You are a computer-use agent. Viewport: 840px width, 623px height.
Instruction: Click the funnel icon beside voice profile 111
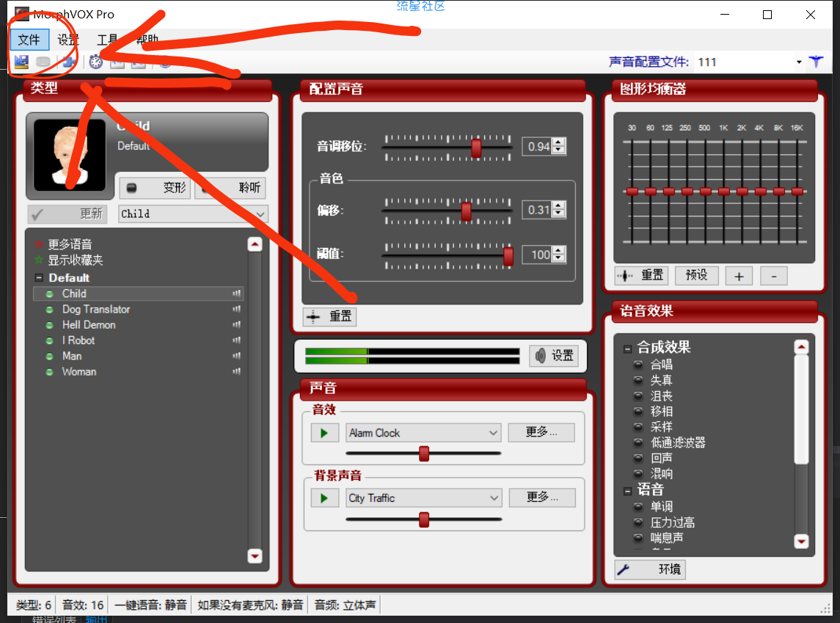point(816,62)
